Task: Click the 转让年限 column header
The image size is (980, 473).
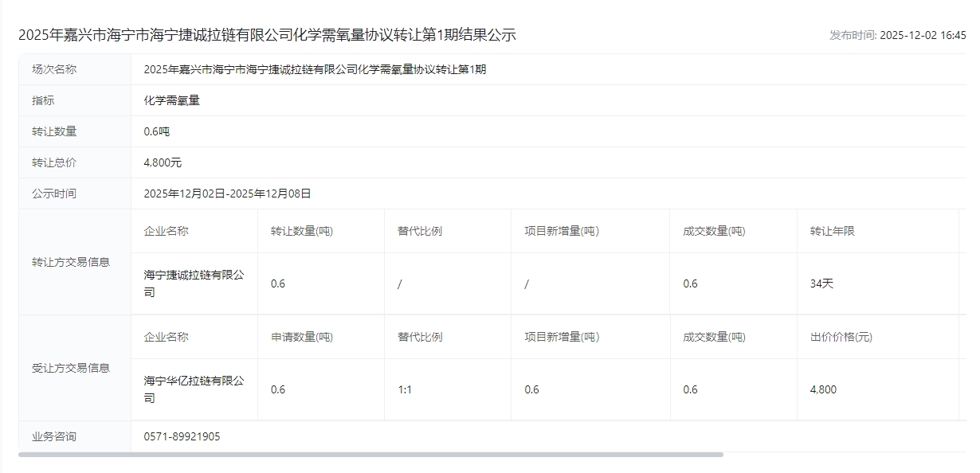Action: (832, 231)
